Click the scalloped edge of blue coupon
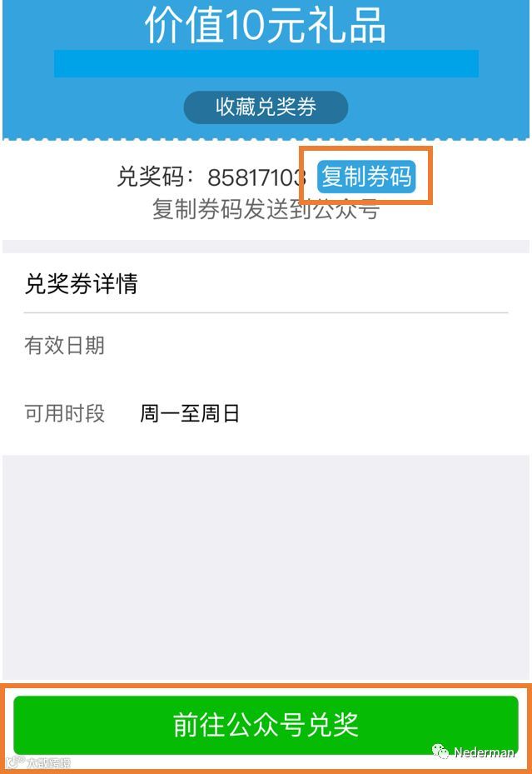532x774 pixels. coord(266,140)
